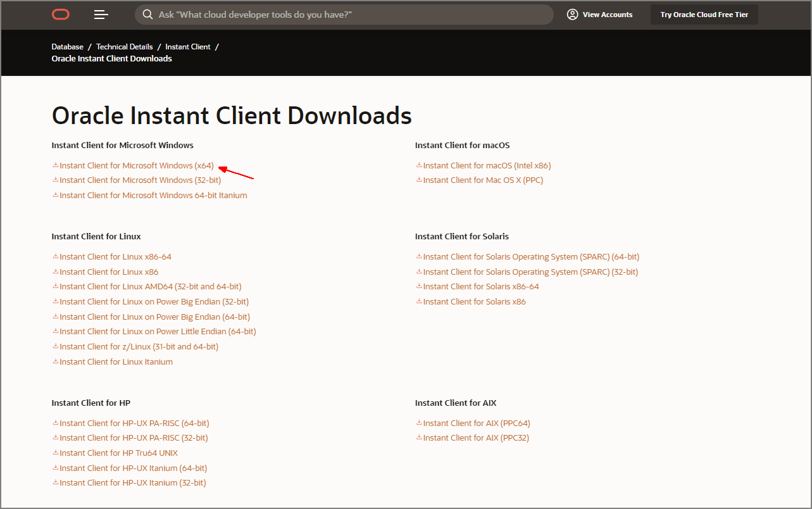Click download icon beside Windows (x64) link
This screenshot has width=812, height=509.
[x=55, y=165]
